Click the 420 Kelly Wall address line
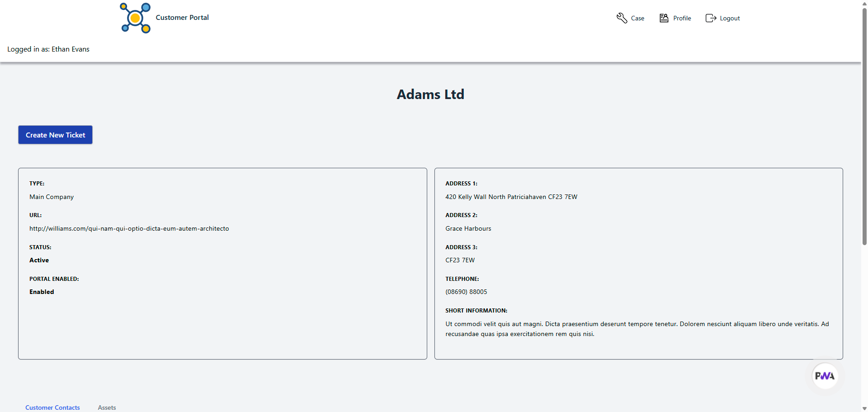Viewport: 868px width, 412px height. coord(511,197)
